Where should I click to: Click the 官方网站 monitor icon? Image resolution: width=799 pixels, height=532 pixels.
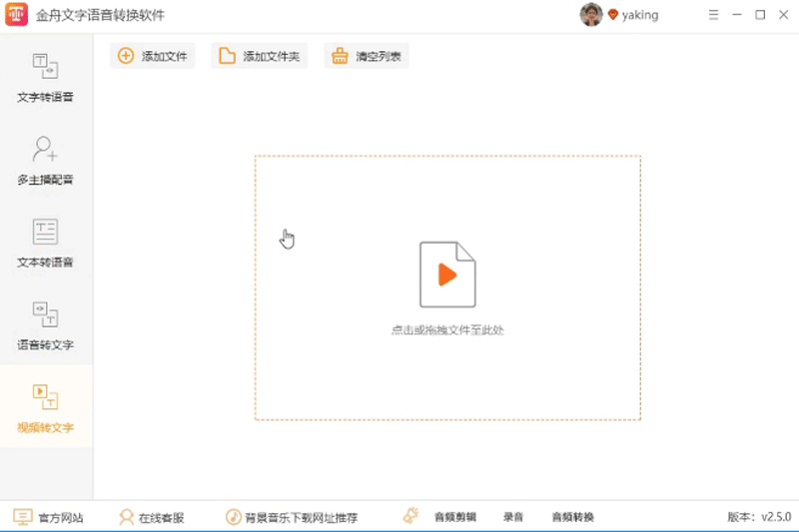click(x=22, y=517)
